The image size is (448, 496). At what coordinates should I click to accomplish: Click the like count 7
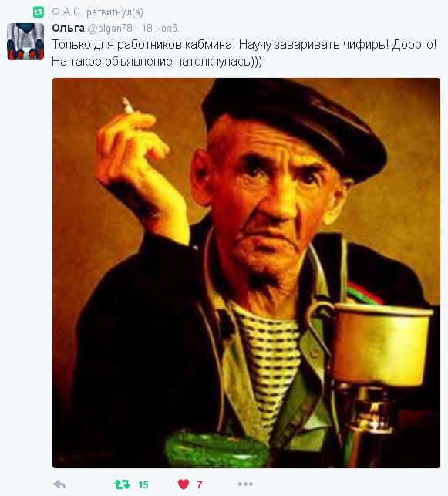200,484
